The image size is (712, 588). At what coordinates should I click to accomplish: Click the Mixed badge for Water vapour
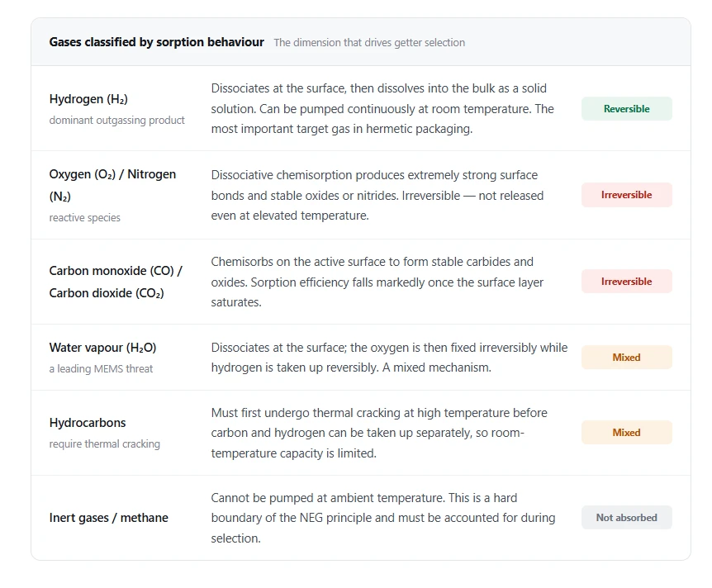626,358
